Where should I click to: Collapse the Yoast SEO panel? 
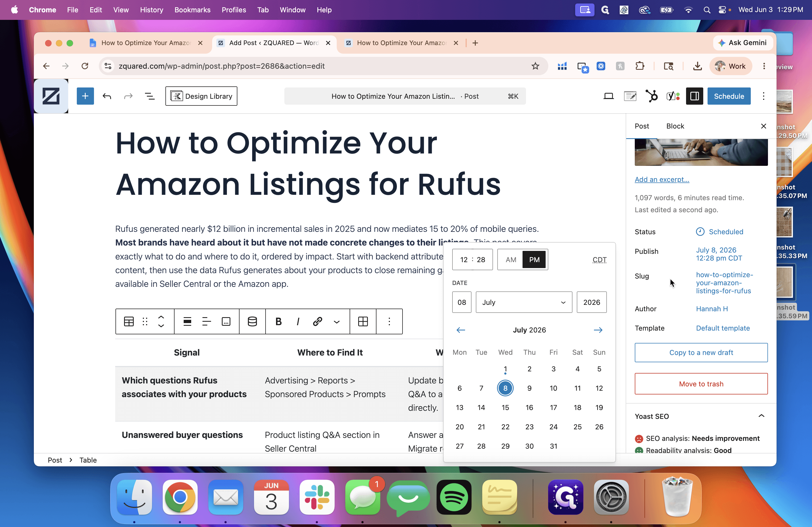click(x=761, y=416)
